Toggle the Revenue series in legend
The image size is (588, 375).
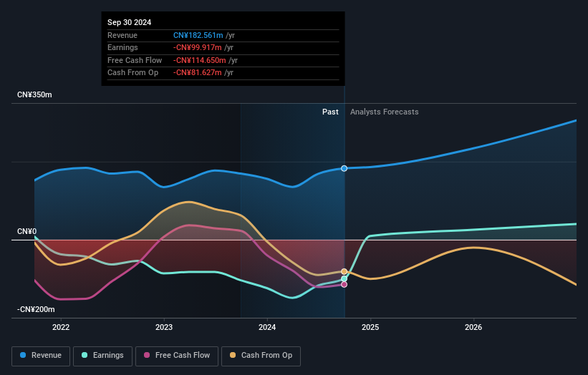(x=41, y=355)
